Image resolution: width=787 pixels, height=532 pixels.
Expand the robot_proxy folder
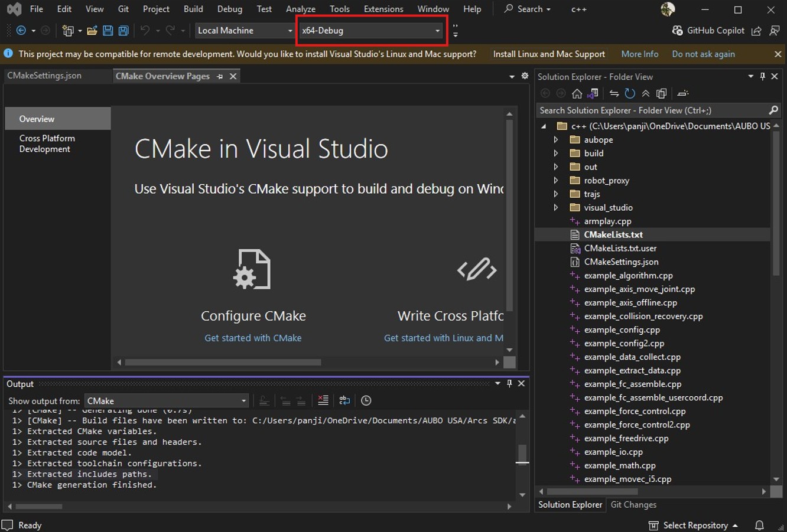click(555, 181)
